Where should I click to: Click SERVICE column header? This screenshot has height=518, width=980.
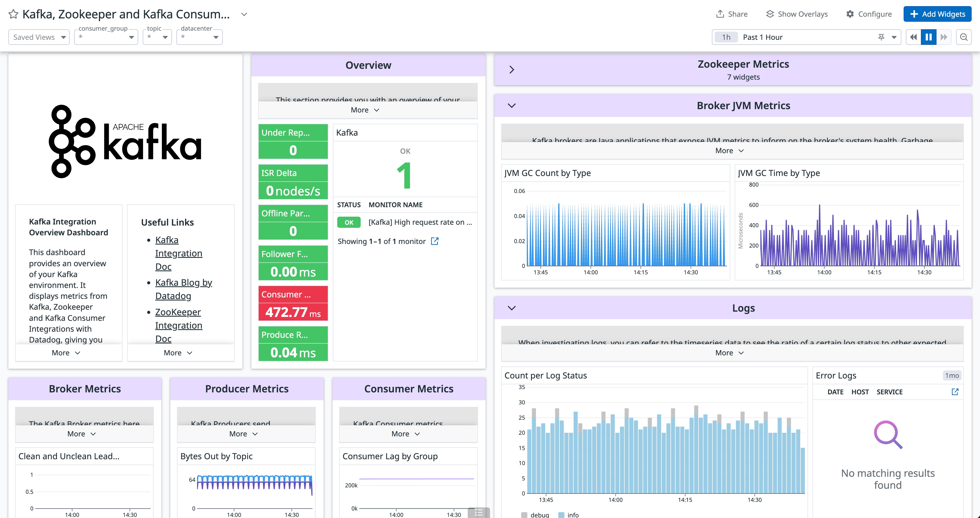point(889,392)
